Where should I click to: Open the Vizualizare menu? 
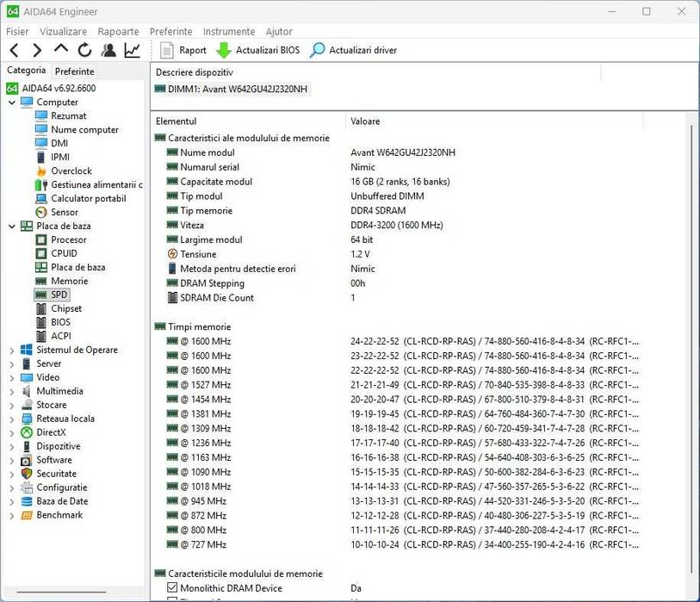point(63,31)
